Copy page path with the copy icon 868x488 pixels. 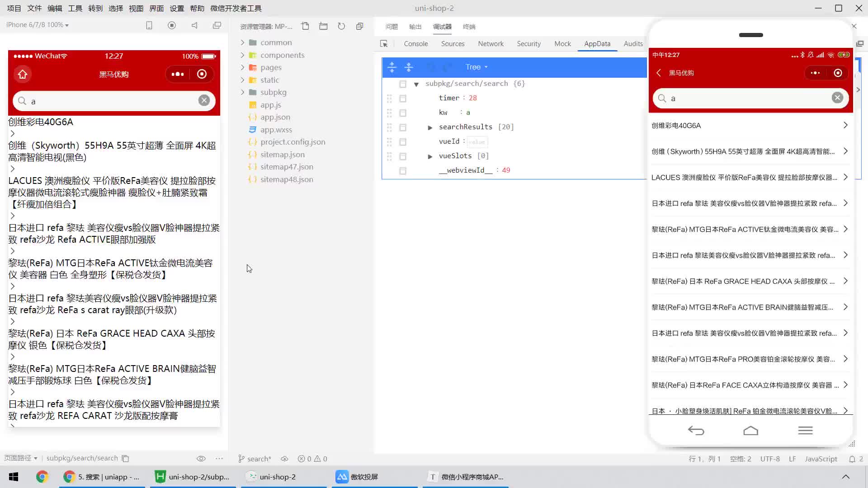126,459
